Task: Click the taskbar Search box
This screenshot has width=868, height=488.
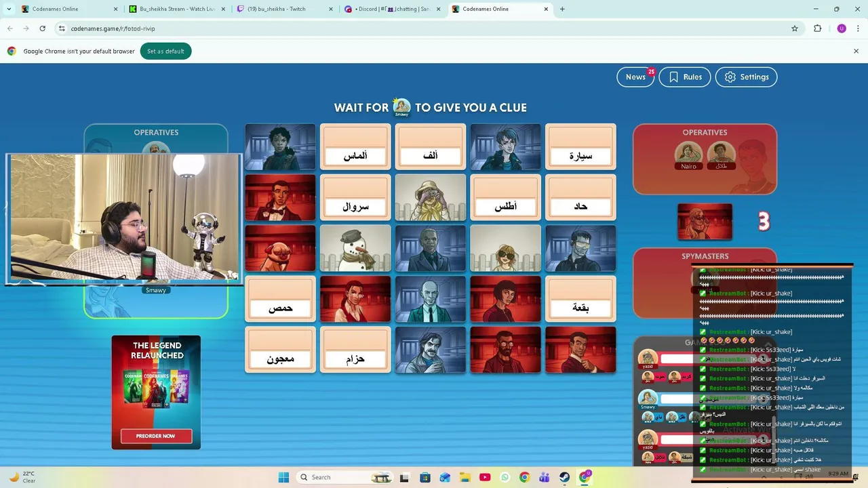Action: pyautogui.click(x=346, y=477)
